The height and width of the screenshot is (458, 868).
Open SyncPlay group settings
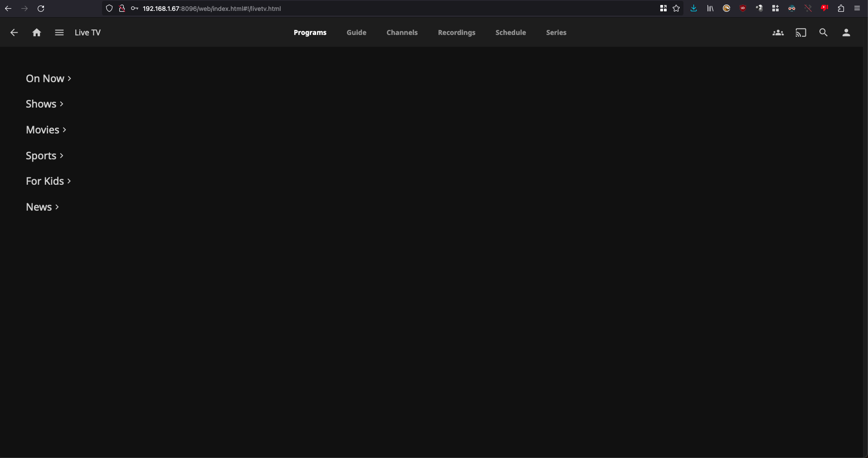tap(778, 33)
